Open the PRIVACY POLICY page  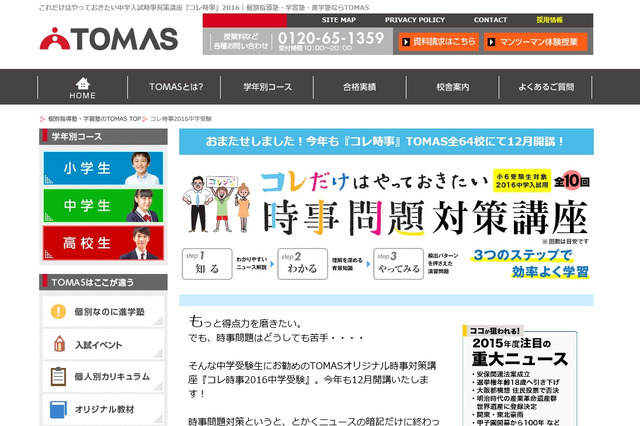[x=415, y=20]
